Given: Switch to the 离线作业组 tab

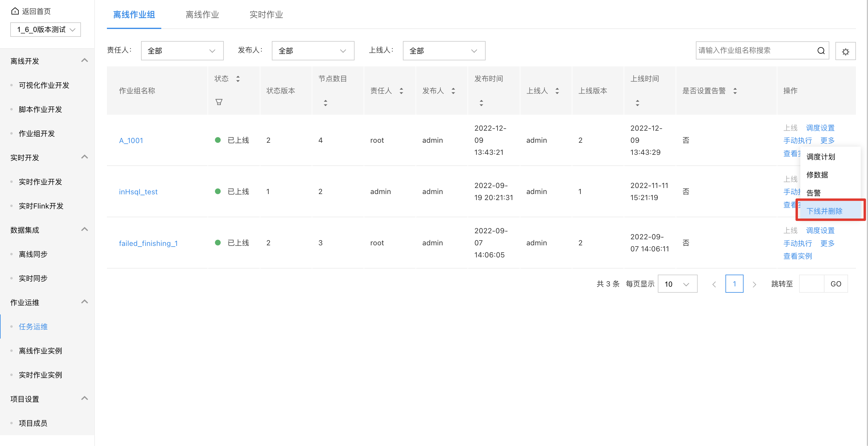Looking at the screenshot, I should pyautogui.click(x=134, y=15).
